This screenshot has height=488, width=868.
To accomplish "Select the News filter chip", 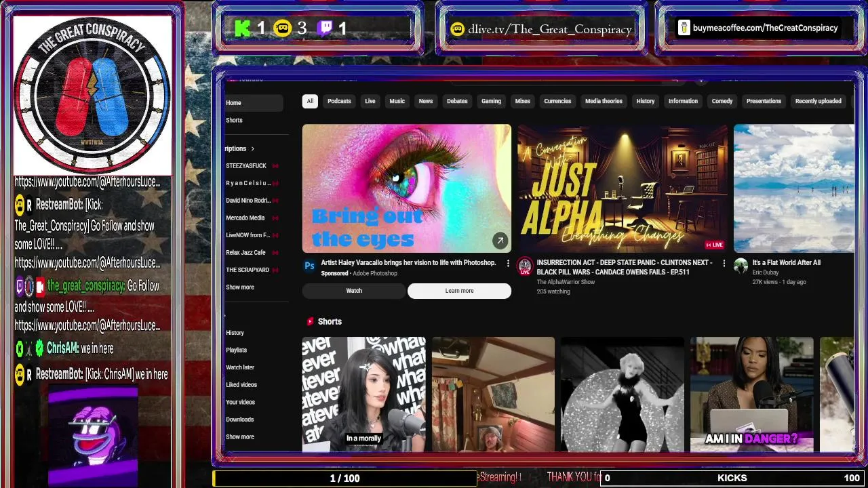I will [426, 101].
